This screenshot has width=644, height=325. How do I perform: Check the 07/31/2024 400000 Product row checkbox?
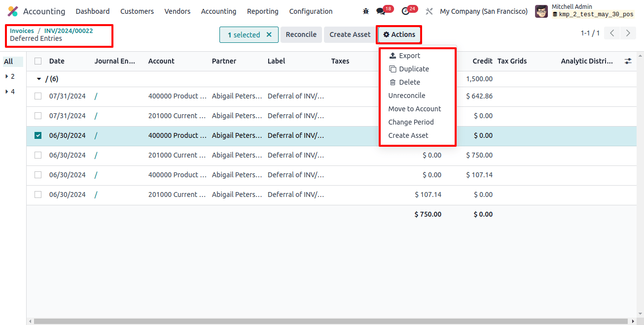pyautogui.click(x=38, y=96)
